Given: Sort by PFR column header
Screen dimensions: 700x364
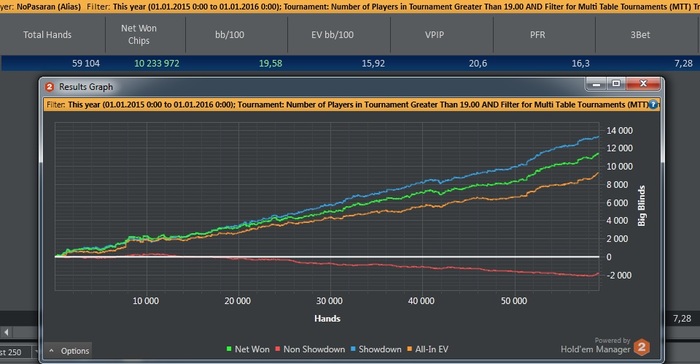Looking at the screenshot, I should pyautogui.click(x=538, y=35).
